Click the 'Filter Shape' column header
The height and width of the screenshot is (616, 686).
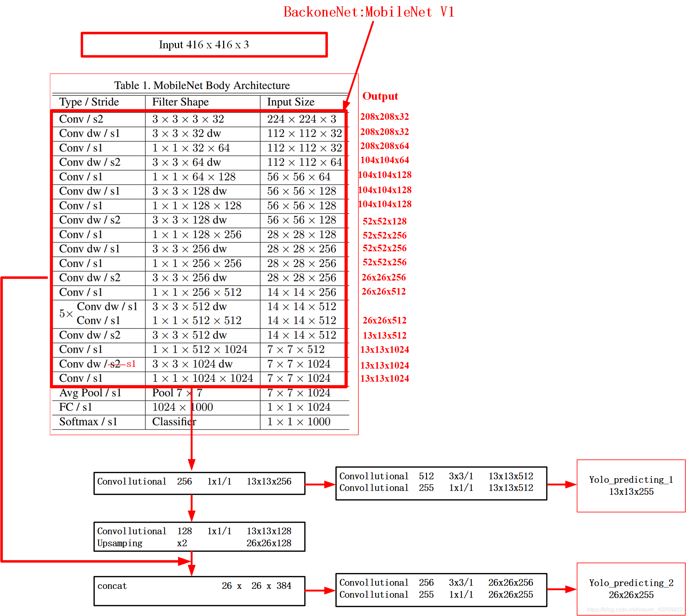click(x=180, y=102)
